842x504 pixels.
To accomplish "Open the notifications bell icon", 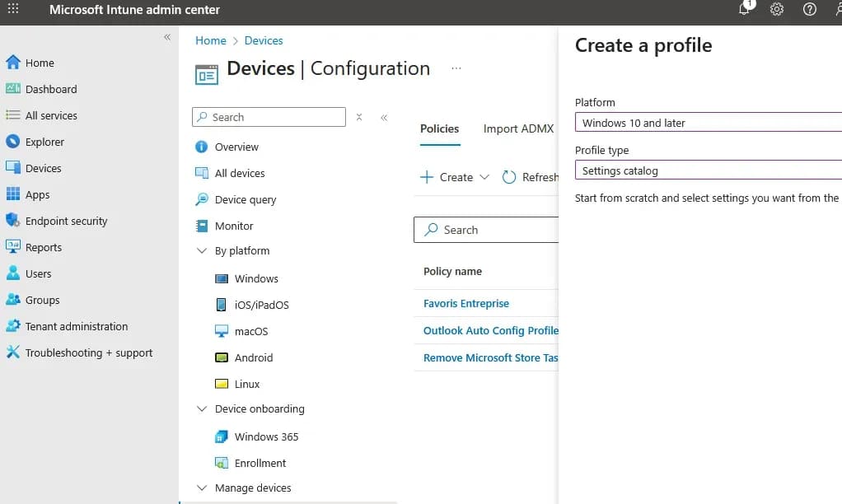I will click(x=745, y=10).
